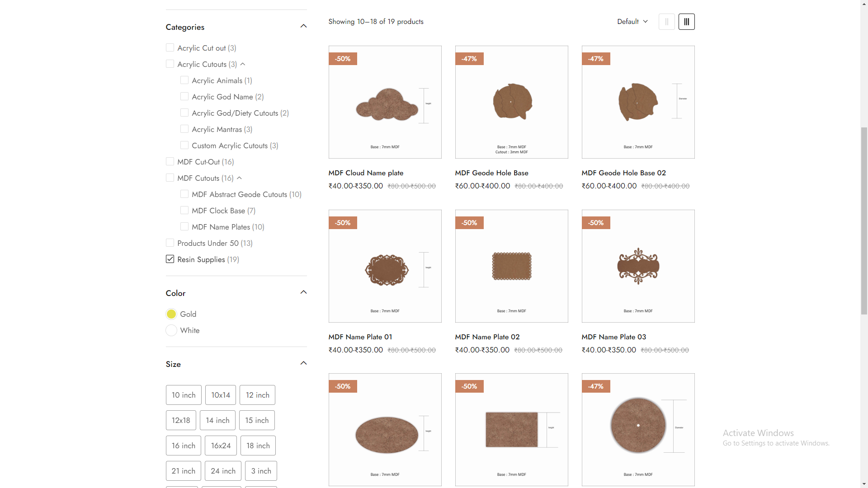Filter by 10x14 size
Viewport: 868px width, 488px height.
coord(221,395)
